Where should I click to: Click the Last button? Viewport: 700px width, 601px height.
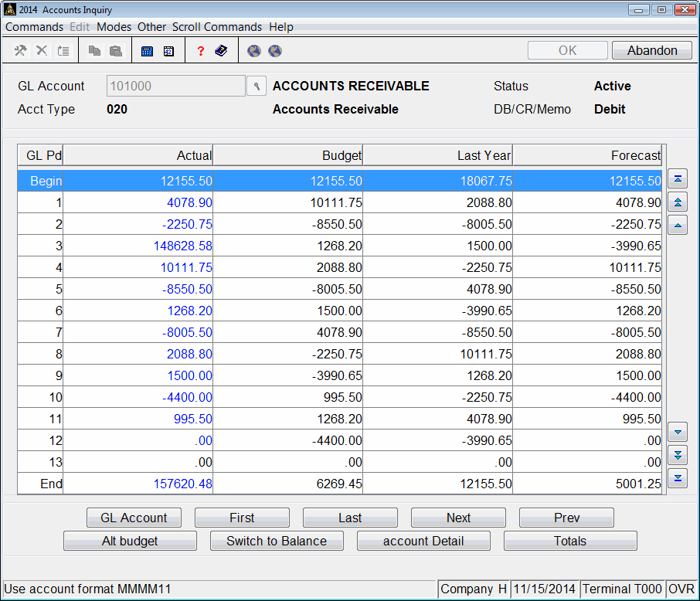[350, 518]
